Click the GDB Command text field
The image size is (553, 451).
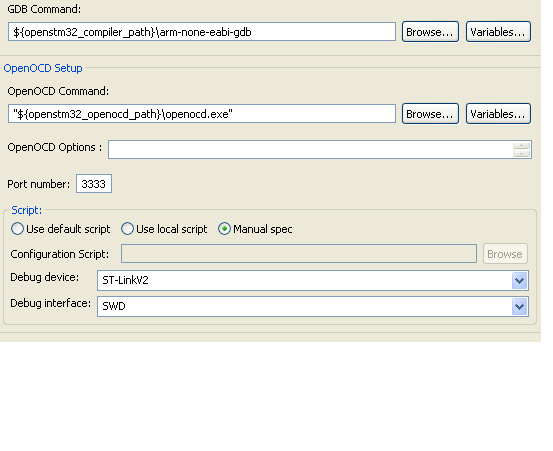click(x=202, y=32)
